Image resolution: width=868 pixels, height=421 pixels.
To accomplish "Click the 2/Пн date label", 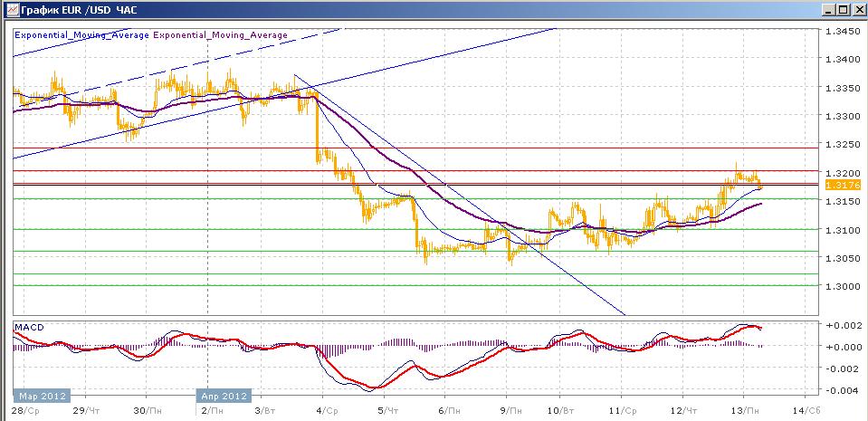I will [213, 410].
